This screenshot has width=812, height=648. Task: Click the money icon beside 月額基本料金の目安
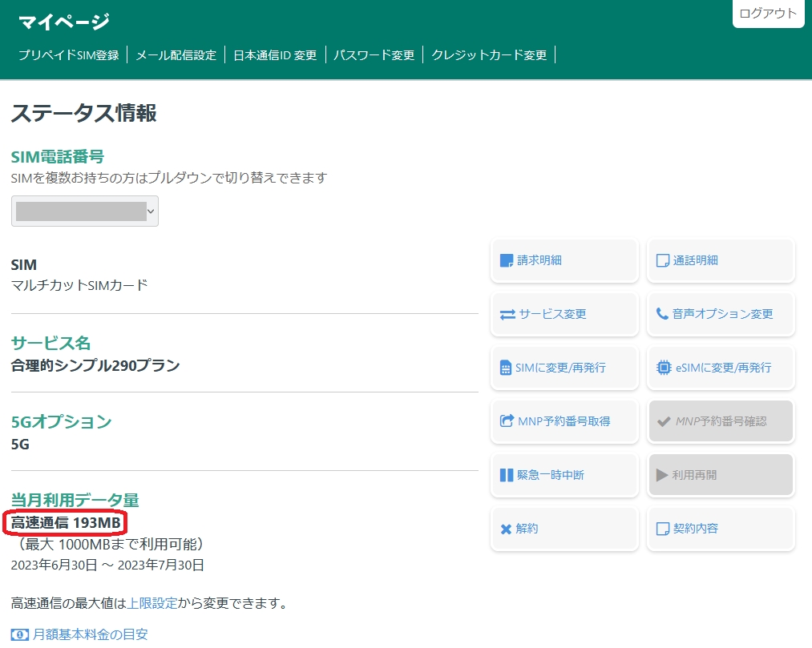point(20,634)
